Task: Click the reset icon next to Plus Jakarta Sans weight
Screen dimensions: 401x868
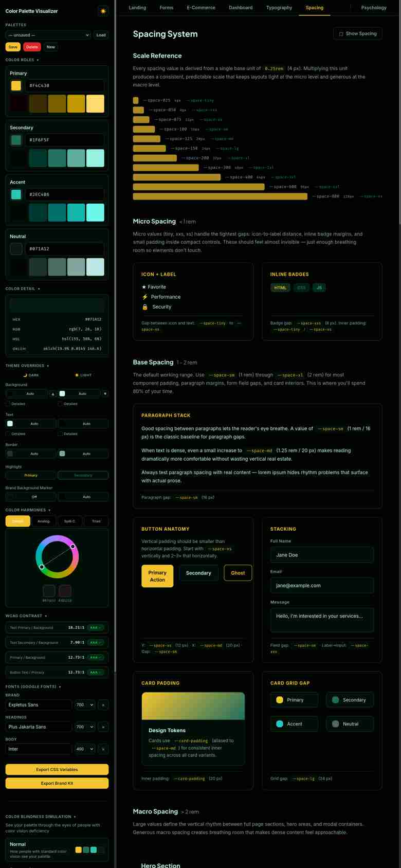Action: click(x=103, y=727)
